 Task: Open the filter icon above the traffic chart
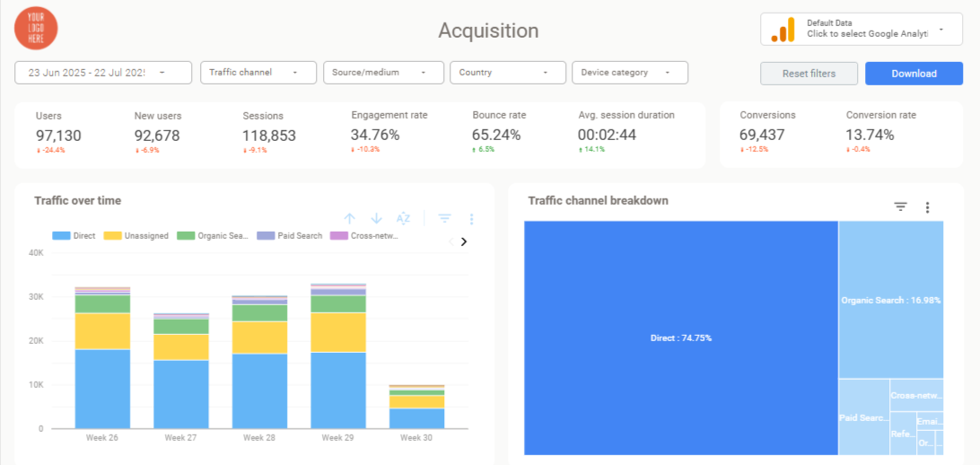(444, 218)
